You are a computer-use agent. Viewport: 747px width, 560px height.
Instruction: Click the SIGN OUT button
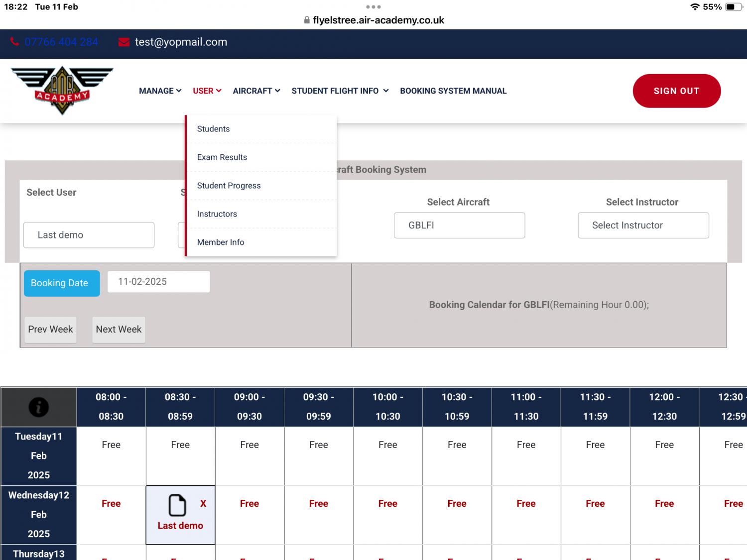click(x=676, y=91)
